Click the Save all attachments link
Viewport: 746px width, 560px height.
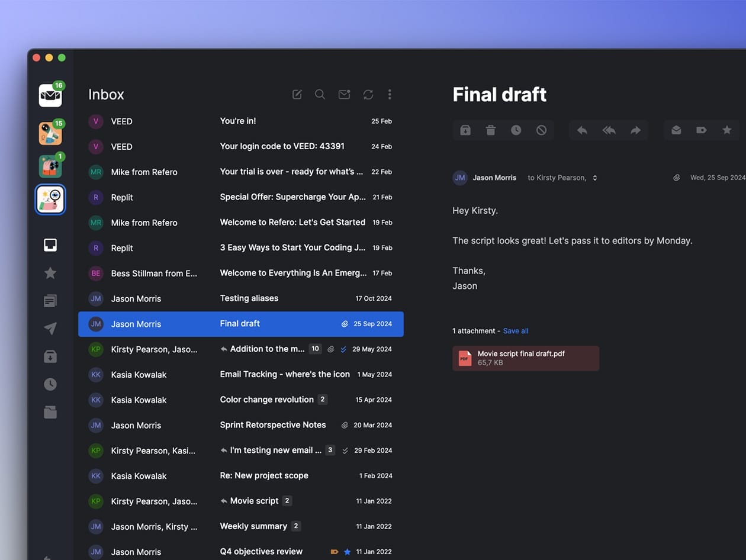tap(516, 331)
